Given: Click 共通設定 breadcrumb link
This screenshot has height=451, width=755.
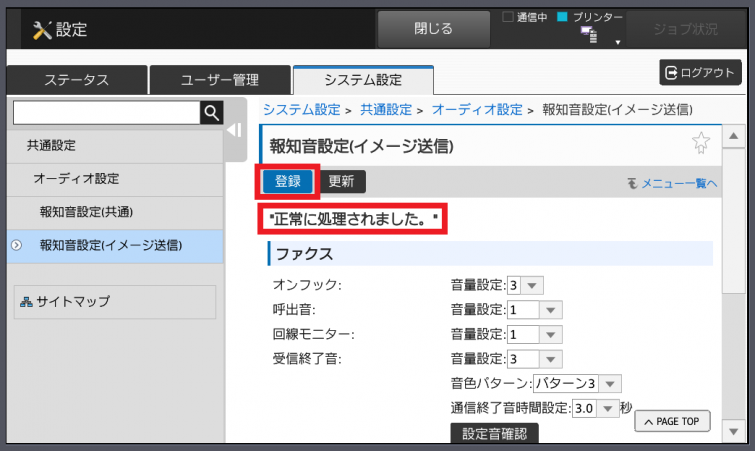Looking at the screenshot, I should tap(385, 109).
